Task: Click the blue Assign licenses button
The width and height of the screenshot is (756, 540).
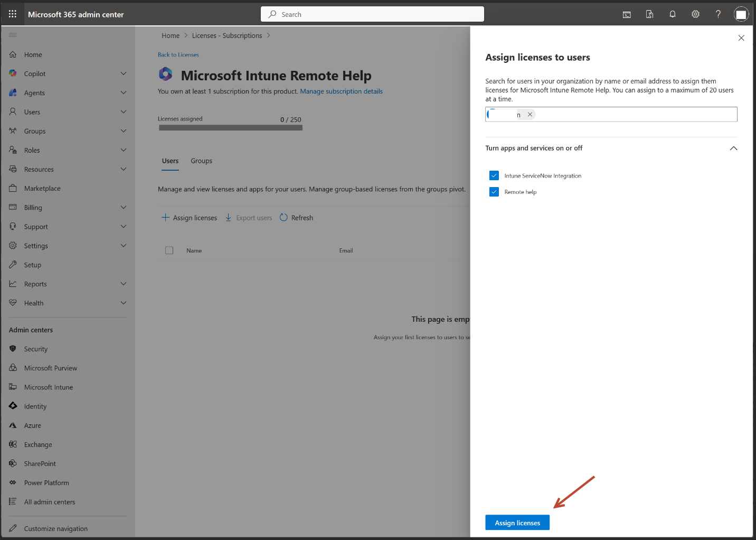Action: point(517,523)
